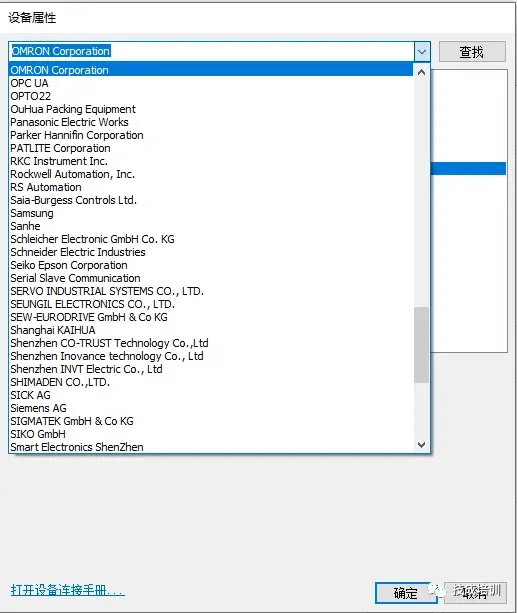This screenshot has width=517, height=613.
Task: Select SIGMATEK GmbH & Co KG
Action: [211, 421]
